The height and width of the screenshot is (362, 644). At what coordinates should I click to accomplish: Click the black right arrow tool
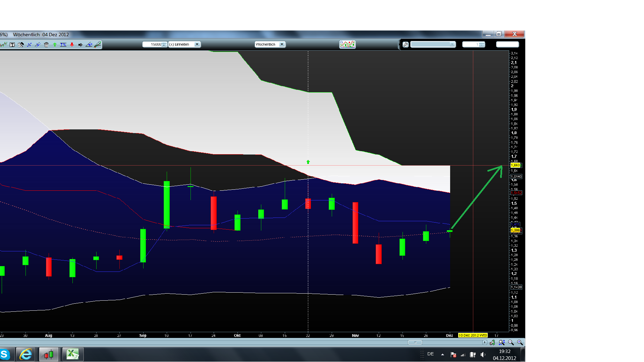point(80,45)
